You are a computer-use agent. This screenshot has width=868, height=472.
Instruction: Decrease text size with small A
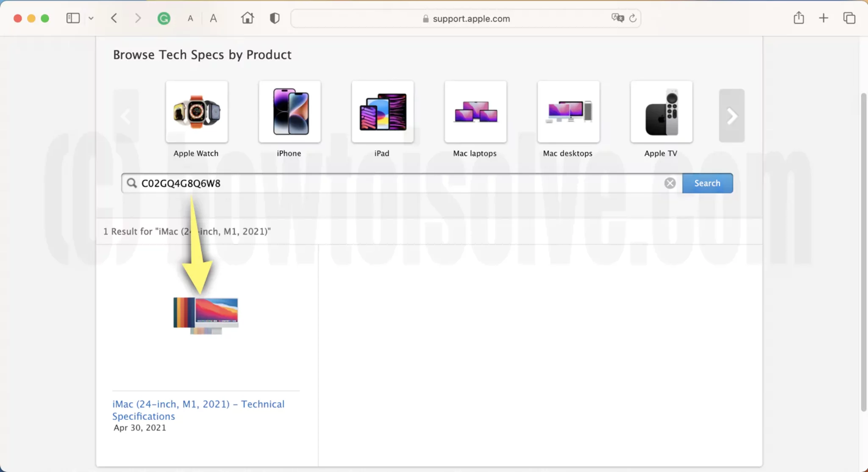point(191,19)
